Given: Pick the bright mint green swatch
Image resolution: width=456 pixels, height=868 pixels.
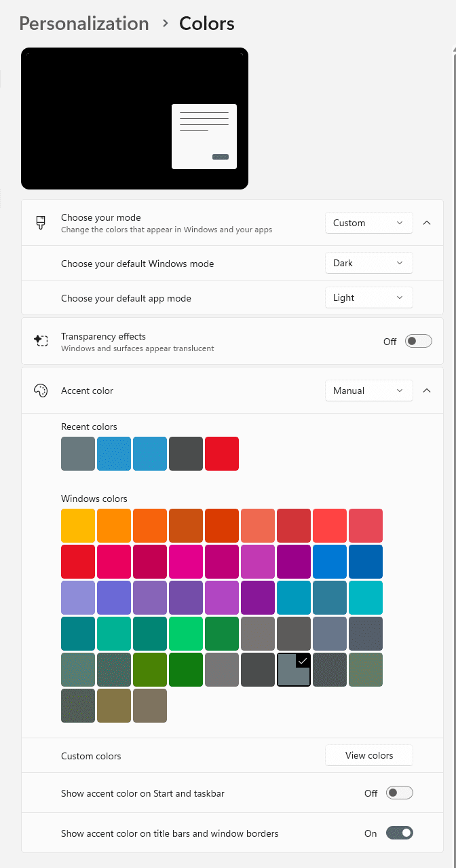Looking at the screenshot, I should (186, 634).
